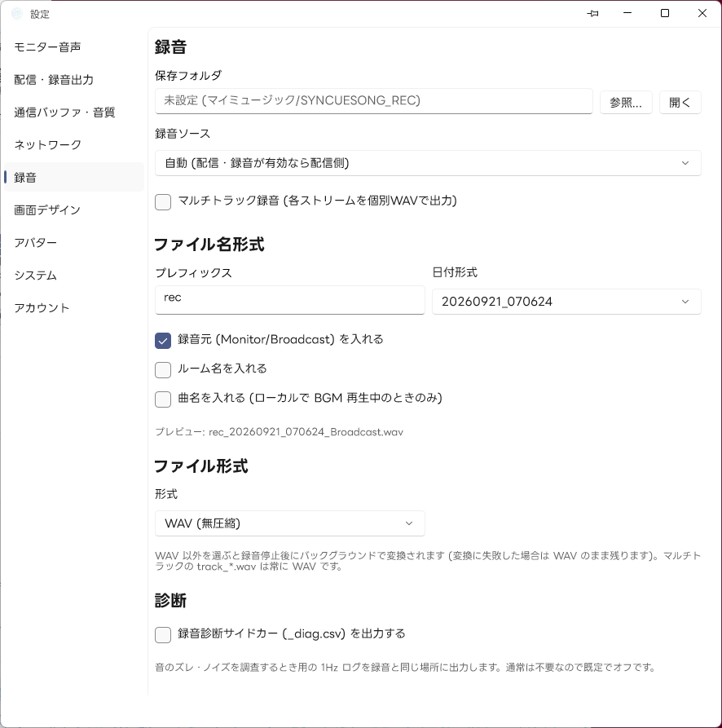Click the 参照... browse button
This screenshot has width=722, height=728.
[626, 102]
